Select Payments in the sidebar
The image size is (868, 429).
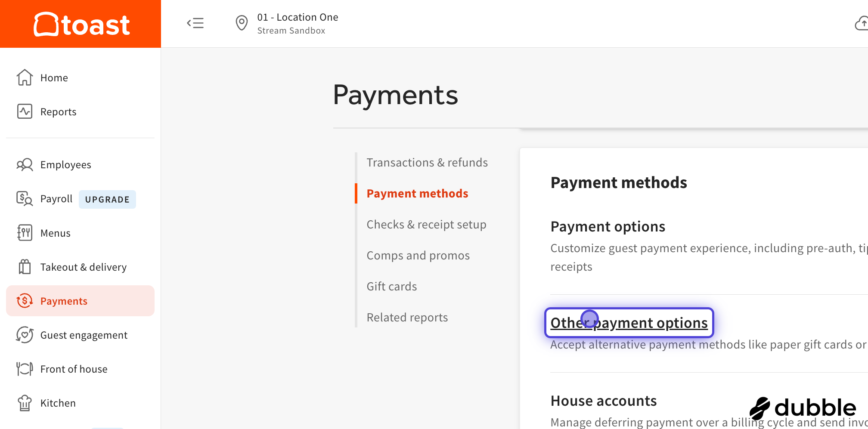tap(80, 301)
